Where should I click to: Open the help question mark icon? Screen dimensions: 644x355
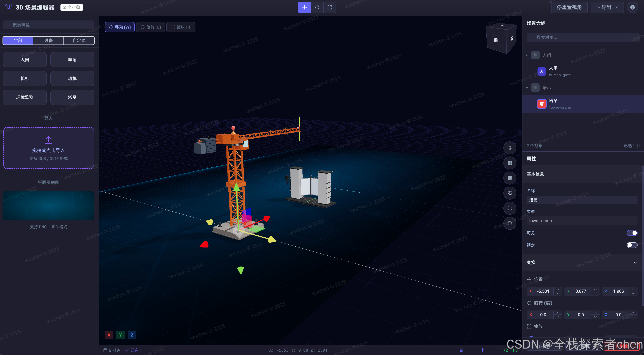pyautogui.click(x=633, y=7)
